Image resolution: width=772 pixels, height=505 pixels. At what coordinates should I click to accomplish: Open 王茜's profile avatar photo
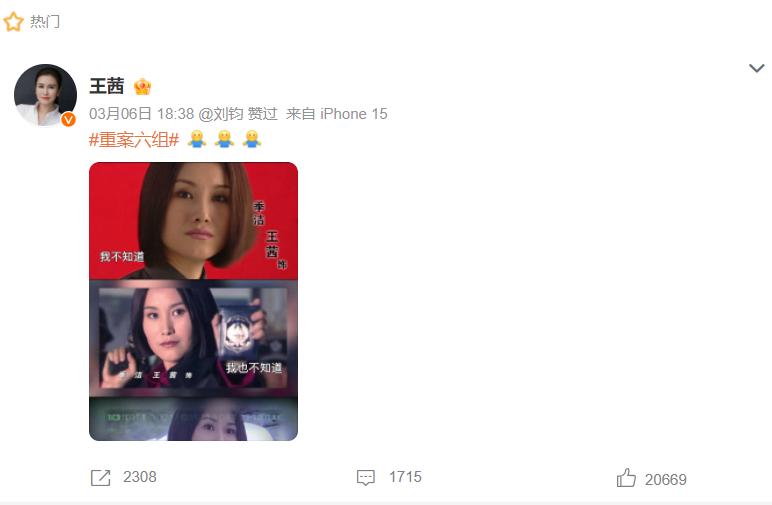45,95
